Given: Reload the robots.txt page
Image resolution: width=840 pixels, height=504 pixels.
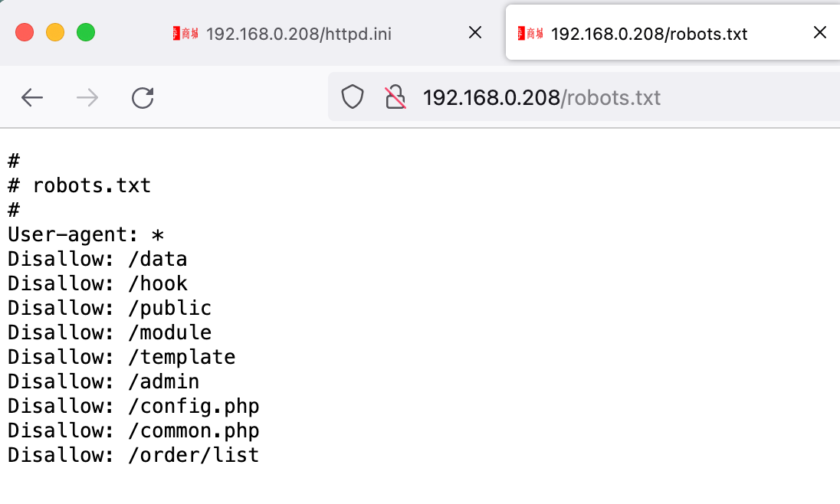Looking at the screenshot, I should click(x=143, y=98).
